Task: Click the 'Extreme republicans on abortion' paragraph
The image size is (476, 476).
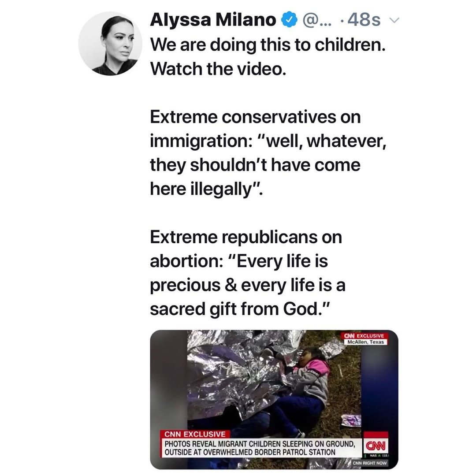Action: pos(248,273)
